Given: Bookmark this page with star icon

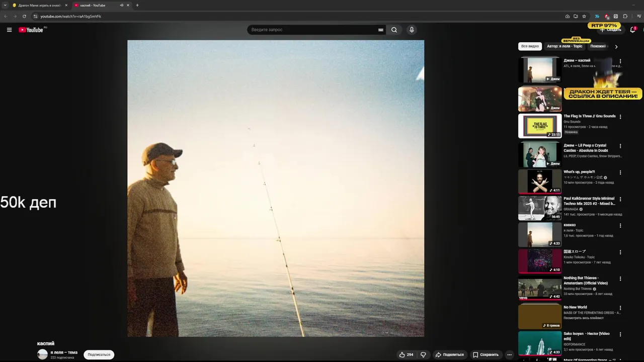Looking at the screenshot, I should pyautogui.click(x=584, y=16).
